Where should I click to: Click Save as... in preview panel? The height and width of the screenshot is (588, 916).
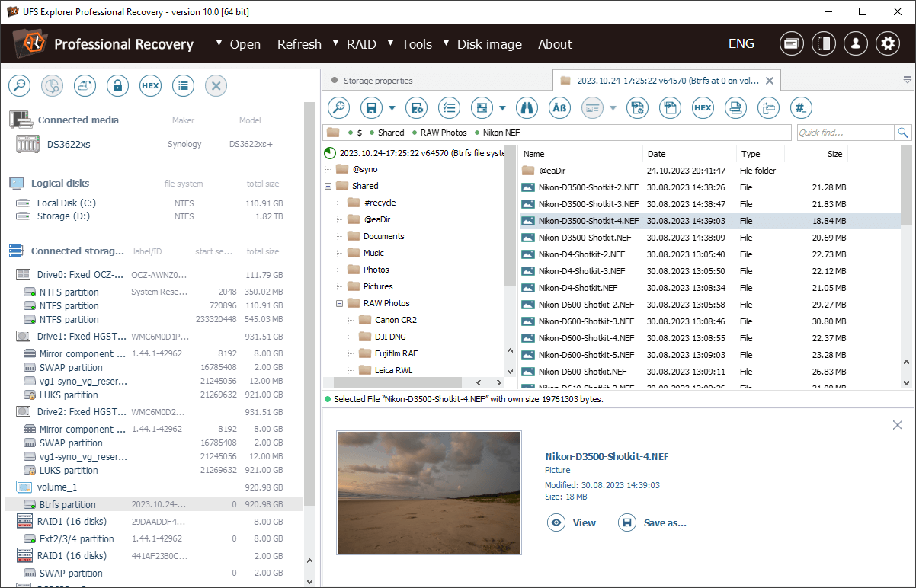tap(653, 522)
